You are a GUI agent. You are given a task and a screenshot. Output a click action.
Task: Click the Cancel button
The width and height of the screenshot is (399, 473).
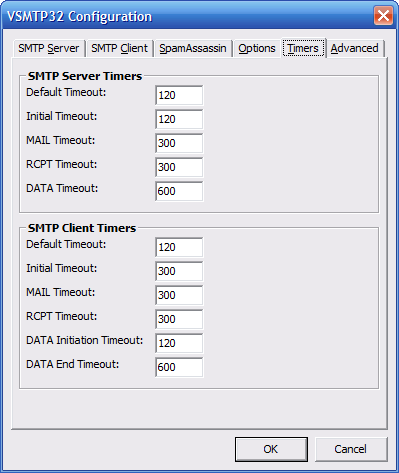(351, 449)
